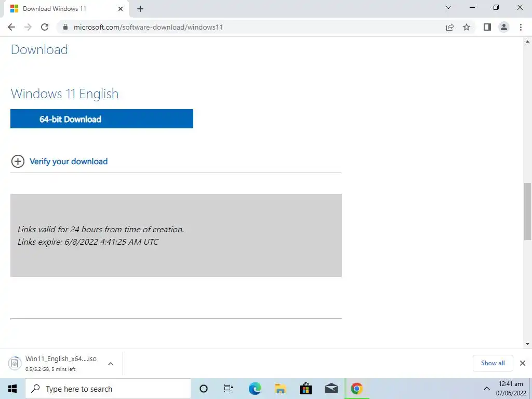Open the Chrome profile avatar menu
The height and width of the screenshot is (399, 532).
click(504, 27)
